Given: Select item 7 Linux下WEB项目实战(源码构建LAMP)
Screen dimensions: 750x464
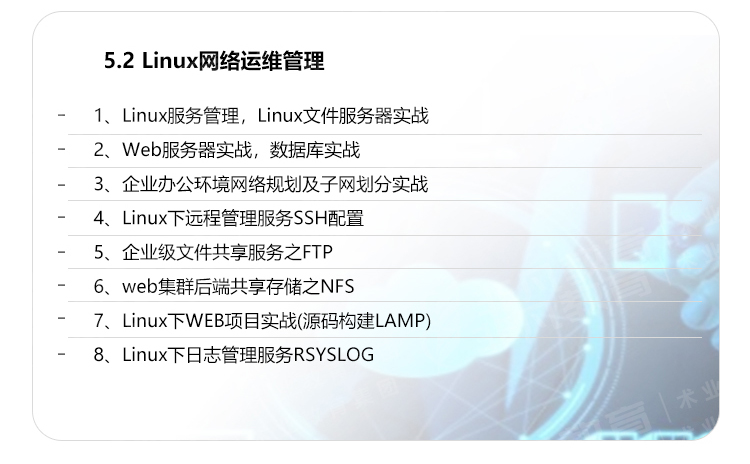Looking at the screenshot, I should point(262,320).
